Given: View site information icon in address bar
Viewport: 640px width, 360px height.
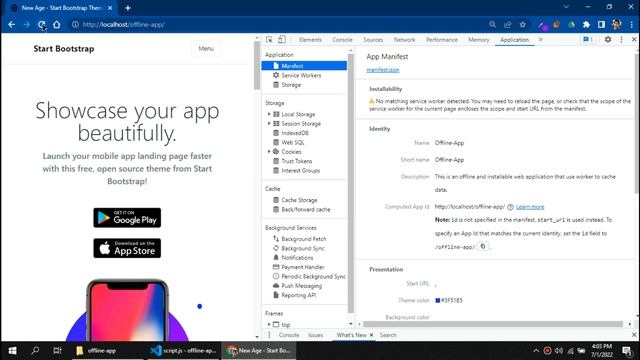Looking at the screenshot, I should (75, 24).
